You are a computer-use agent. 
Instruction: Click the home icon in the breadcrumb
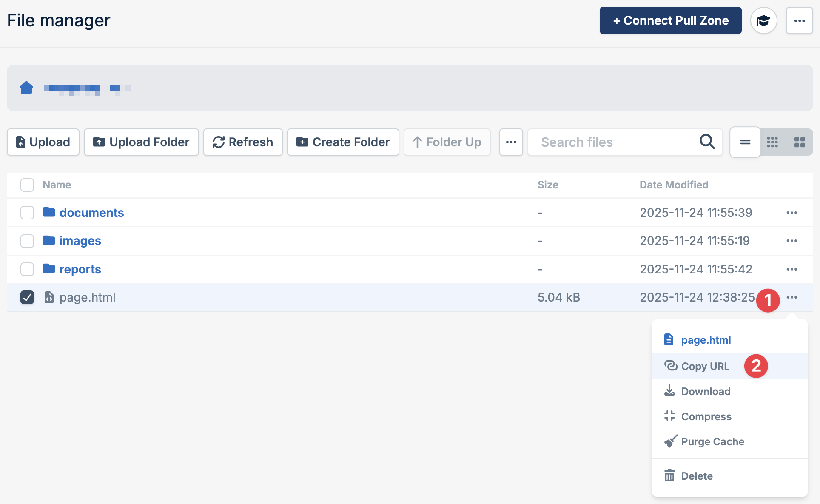coord(26,88)
